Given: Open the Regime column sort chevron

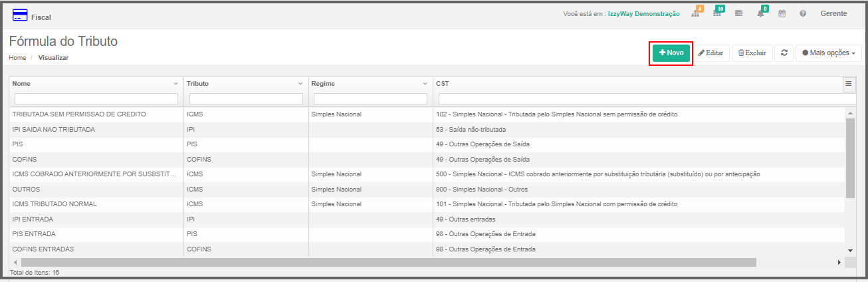Looking at the screenshot, I should click(425, 84).
